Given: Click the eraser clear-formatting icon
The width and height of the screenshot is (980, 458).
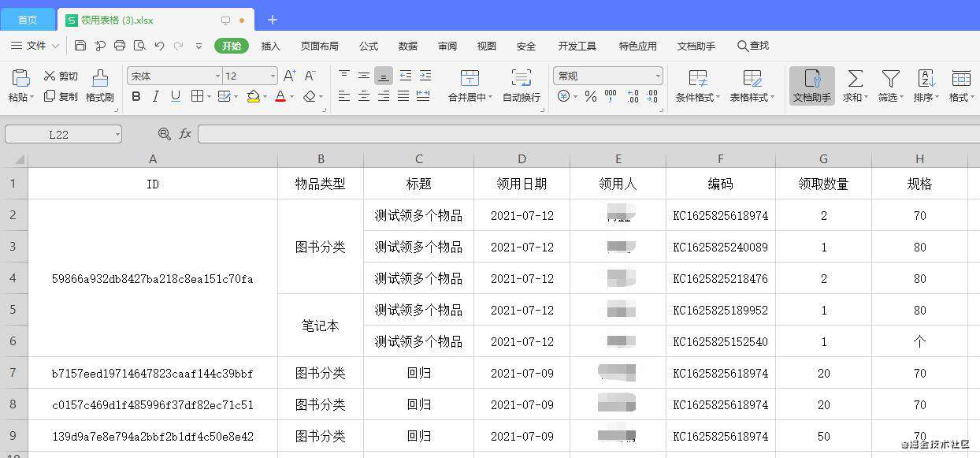Looking at the screenshot, I should pos(309,96).
